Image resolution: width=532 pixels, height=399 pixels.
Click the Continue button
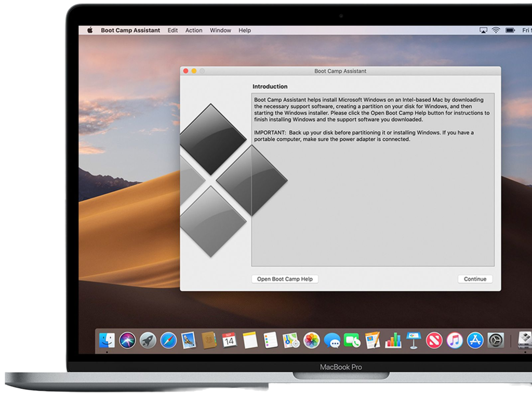click(x=475, y=279)
